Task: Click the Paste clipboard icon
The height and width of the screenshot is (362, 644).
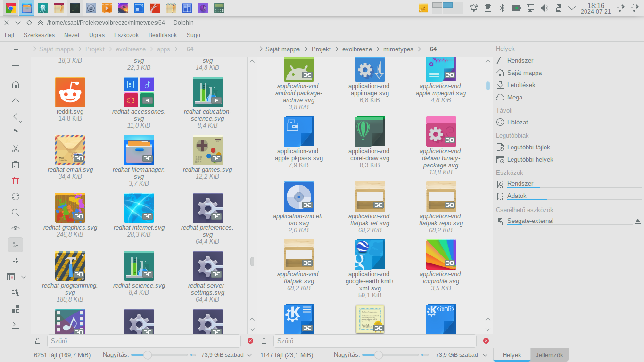Action: (x=16, y=165)
